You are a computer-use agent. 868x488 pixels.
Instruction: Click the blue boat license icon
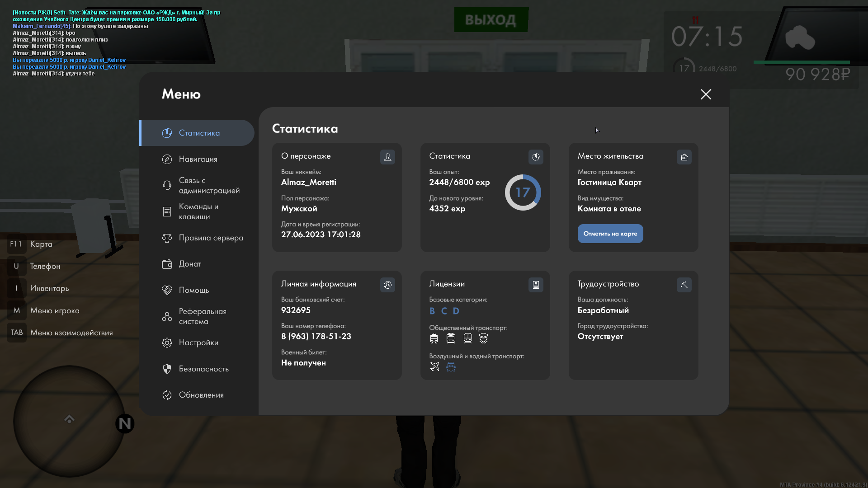click(x=451, y=366)
